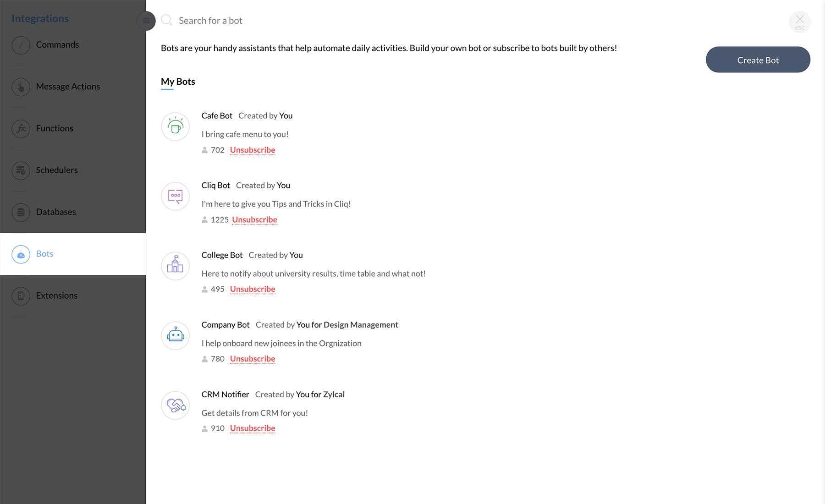
Task: Select the My Bots tab
Action: [178, 82]
